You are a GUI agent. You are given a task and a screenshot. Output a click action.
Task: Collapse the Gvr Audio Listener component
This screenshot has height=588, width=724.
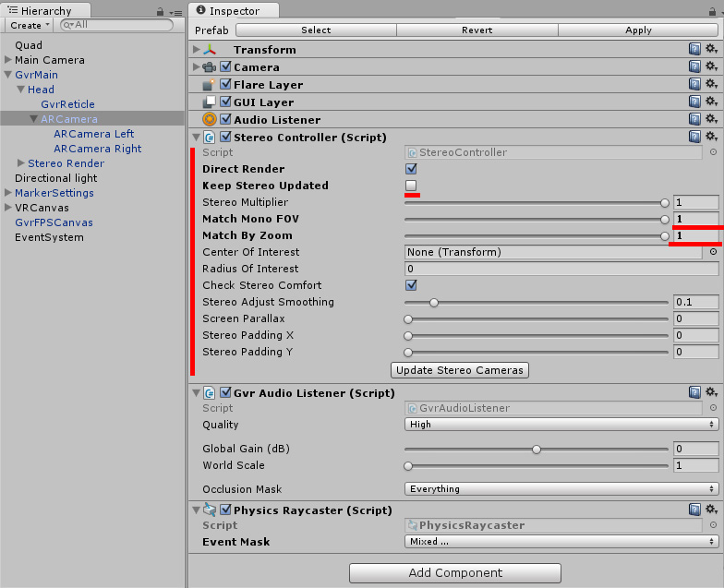(196, 393)
